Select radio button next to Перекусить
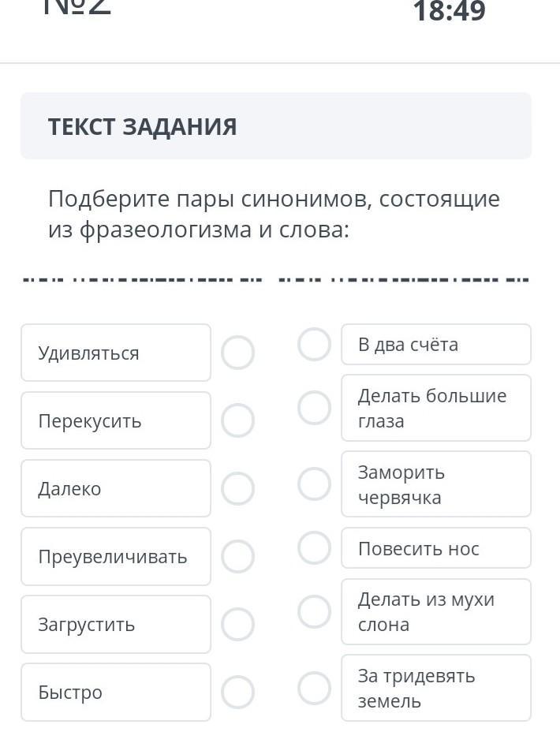Image resolution: width=560 pixels, height=732 pixels. [x=237, y=420]
